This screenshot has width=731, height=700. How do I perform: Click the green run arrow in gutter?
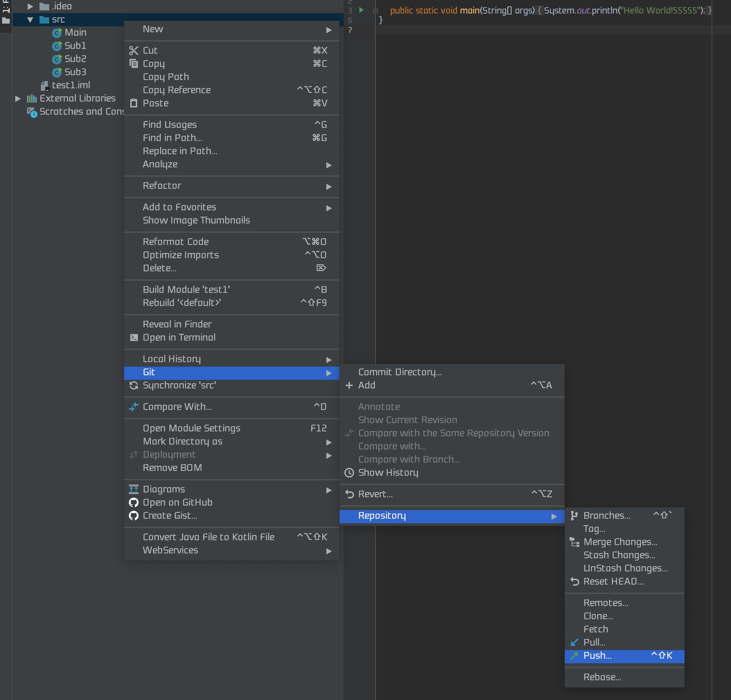tap(361, 10)
